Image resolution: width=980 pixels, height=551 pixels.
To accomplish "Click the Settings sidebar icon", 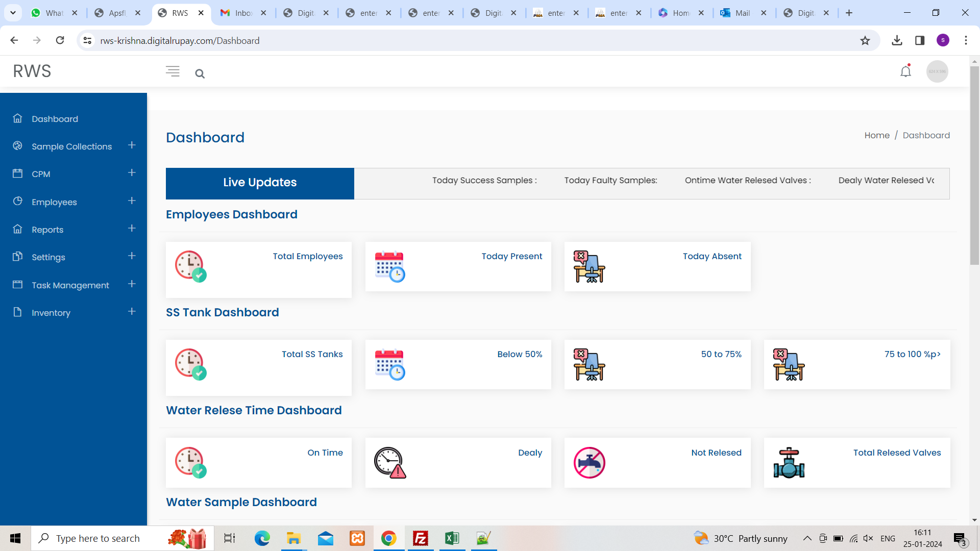I will (18, 257).
